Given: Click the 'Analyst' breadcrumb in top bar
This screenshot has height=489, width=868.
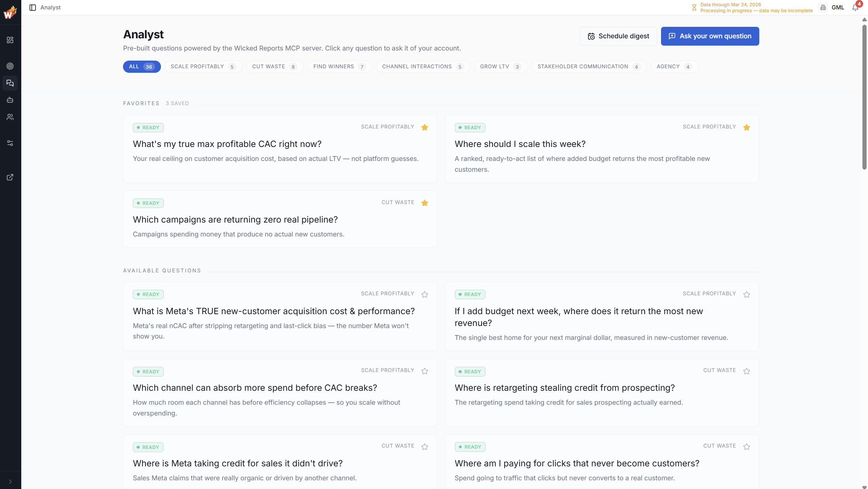Looking at the screenshot, I should [51, 7].
